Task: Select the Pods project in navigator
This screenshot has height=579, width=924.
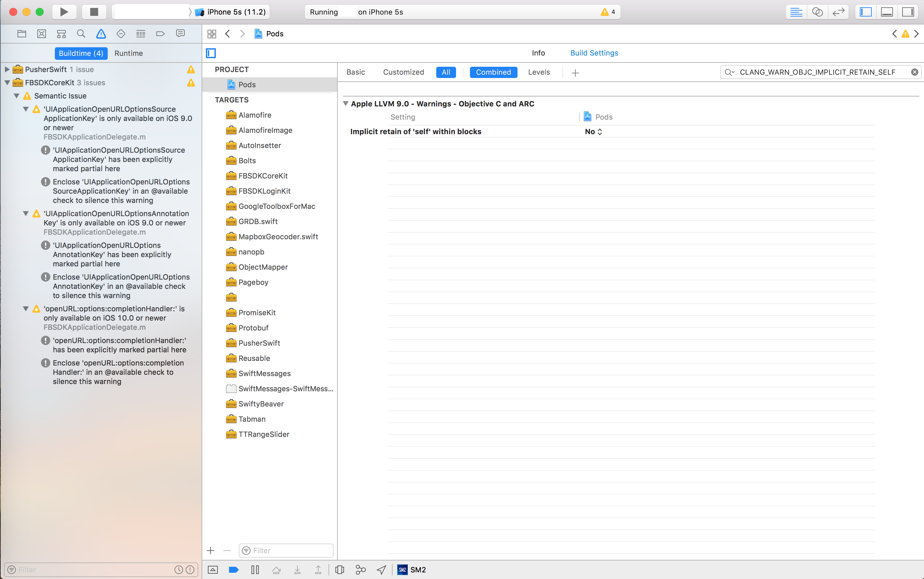Action: [247, 84]
